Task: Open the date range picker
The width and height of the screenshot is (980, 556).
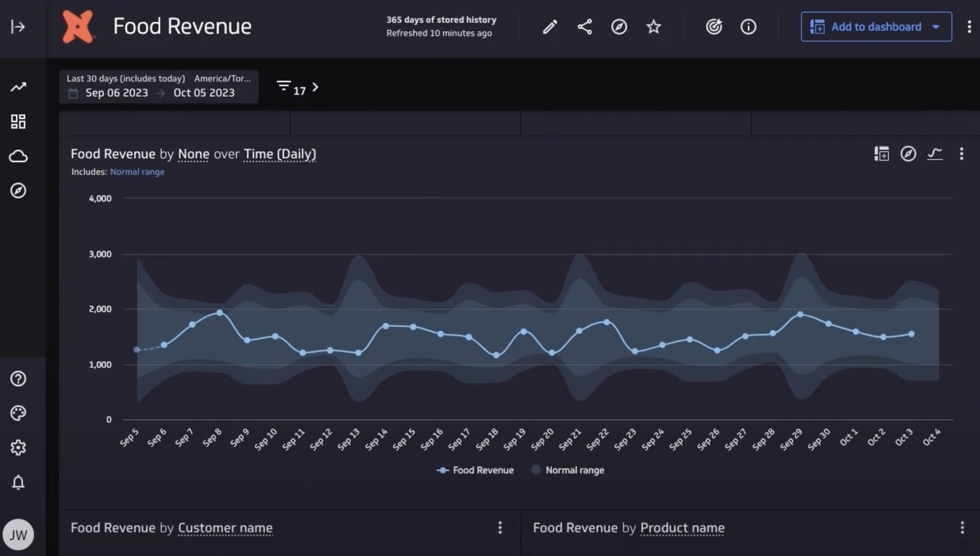Action: 159,86
